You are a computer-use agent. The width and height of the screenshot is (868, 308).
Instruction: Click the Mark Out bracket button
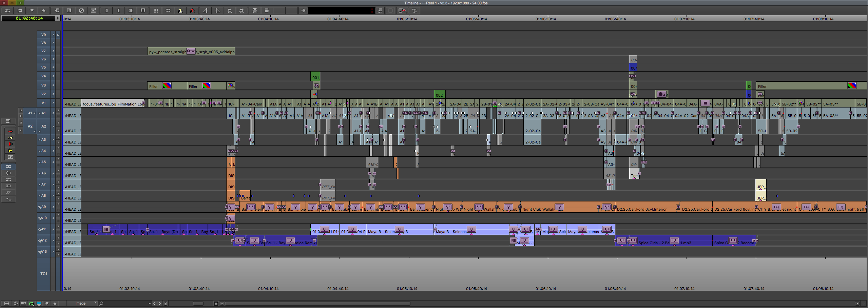coord(119,11)
